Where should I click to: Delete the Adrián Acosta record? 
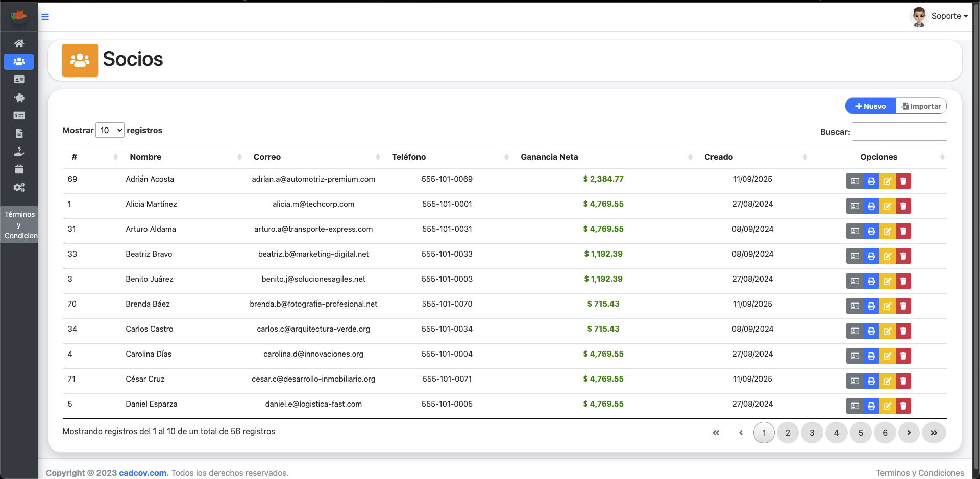tap(903, 181)
